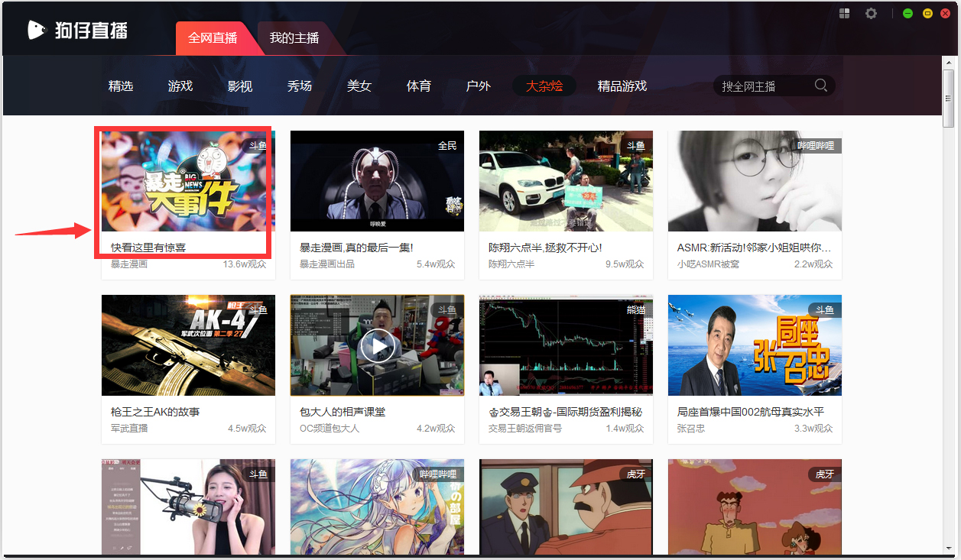Click the 熊猫 platform badge
The image size is (961, 560).
636,309
